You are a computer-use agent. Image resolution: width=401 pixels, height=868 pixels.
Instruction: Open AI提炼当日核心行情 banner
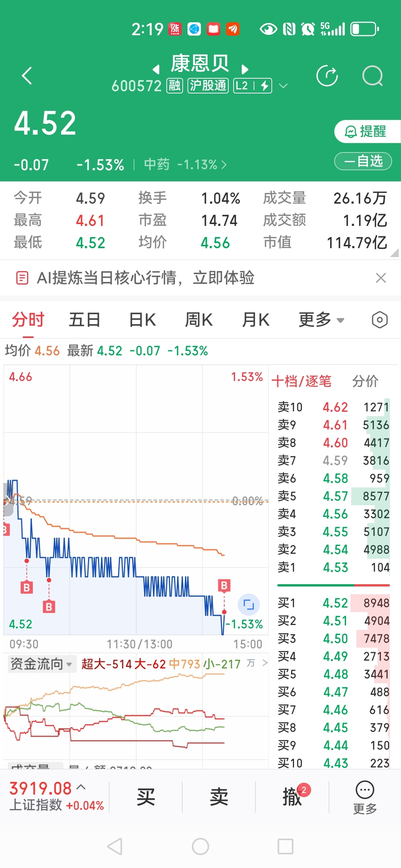pyautogui.click(x=146, y=278)
